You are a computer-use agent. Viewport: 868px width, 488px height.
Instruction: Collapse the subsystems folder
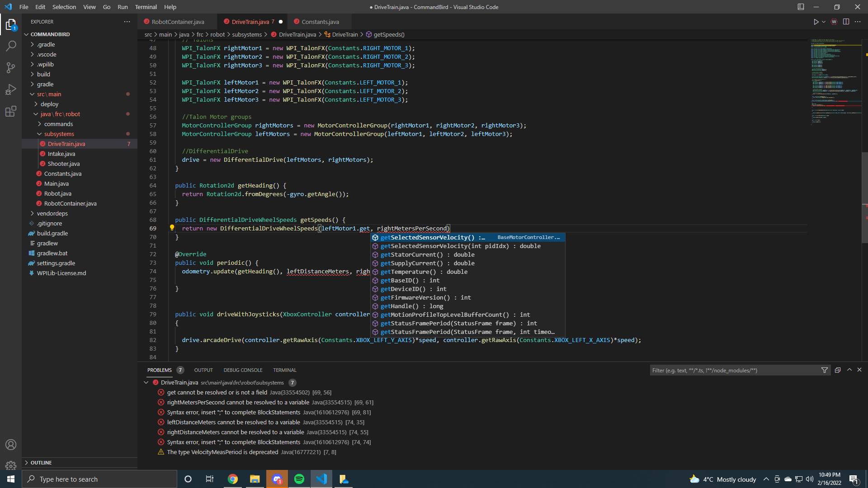pos(59,134)
